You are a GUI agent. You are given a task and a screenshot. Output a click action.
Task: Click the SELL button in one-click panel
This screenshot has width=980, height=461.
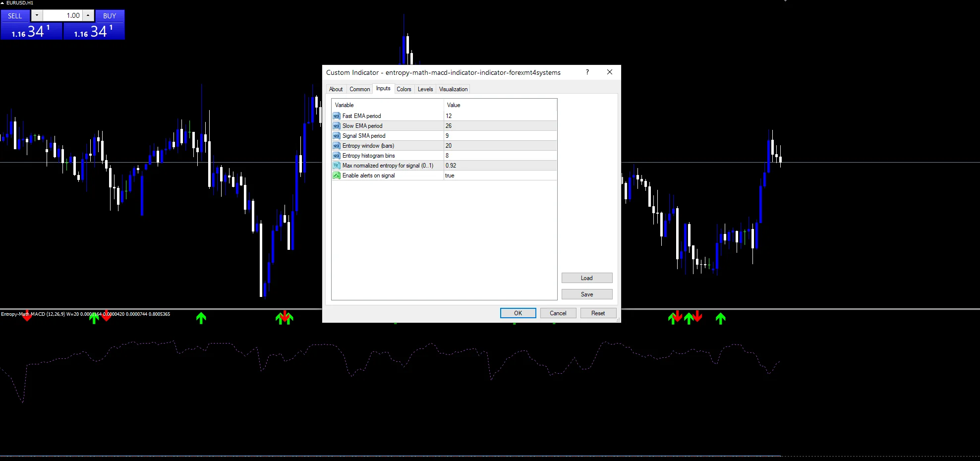pyautogui.click(x=15, y=16)
